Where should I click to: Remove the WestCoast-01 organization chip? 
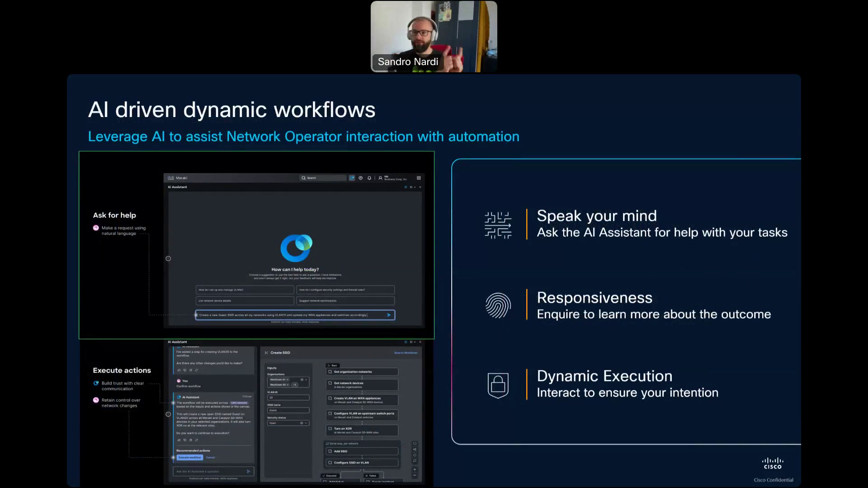coord(288,380)
